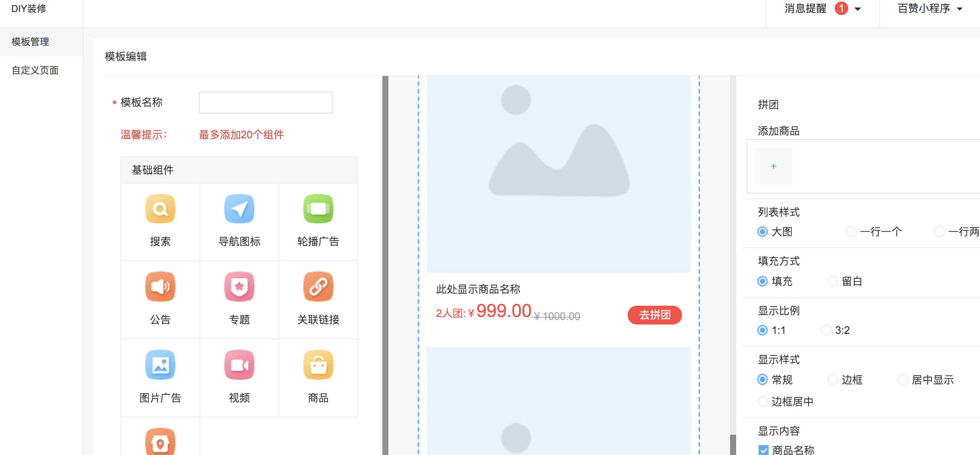Select 填充 fill mode radio

pyautogui.click(x=762, y=281)
